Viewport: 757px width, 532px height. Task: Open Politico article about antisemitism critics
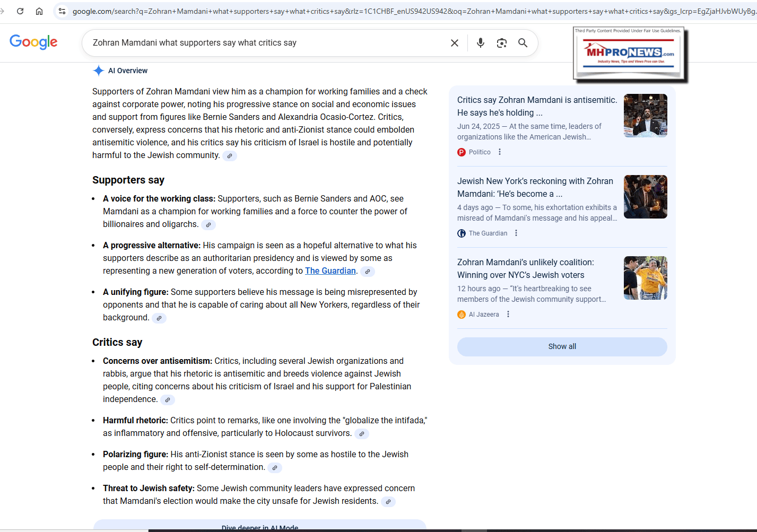click(536, 106)
